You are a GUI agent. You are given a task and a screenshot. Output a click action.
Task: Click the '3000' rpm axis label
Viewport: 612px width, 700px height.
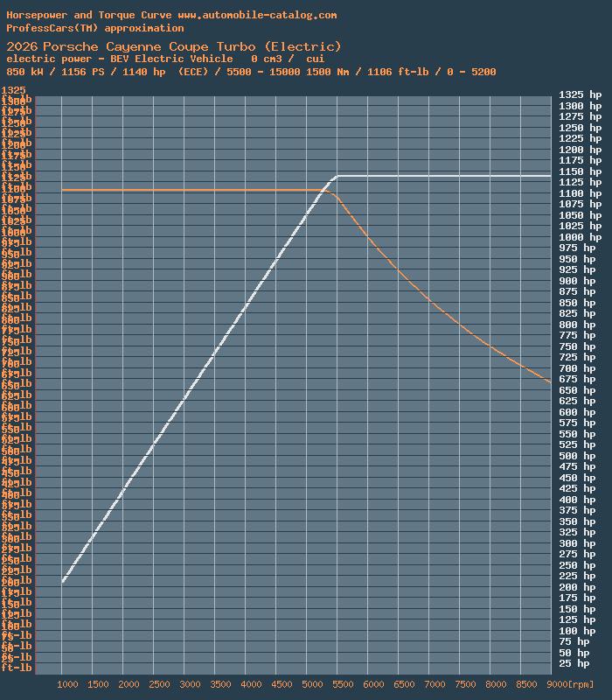(x=190, y=684)
